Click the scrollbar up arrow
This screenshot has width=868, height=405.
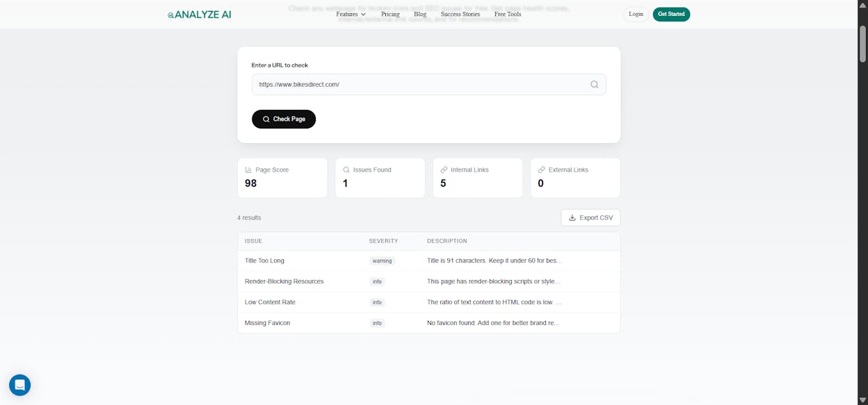pyautogui.click(x=862, y=5)
